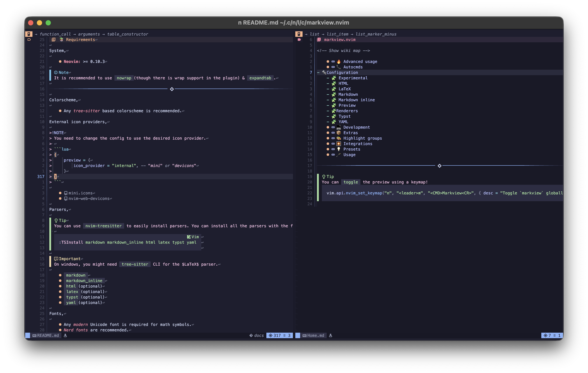The width and height of the screenshot is (588, 373).
Task: Click the Vim language icon in code block
Action: pos(189,237)
